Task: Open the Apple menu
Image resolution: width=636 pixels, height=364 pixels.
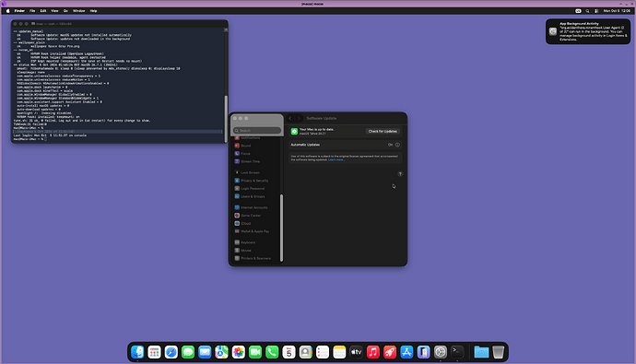Action: click(7, 11)
